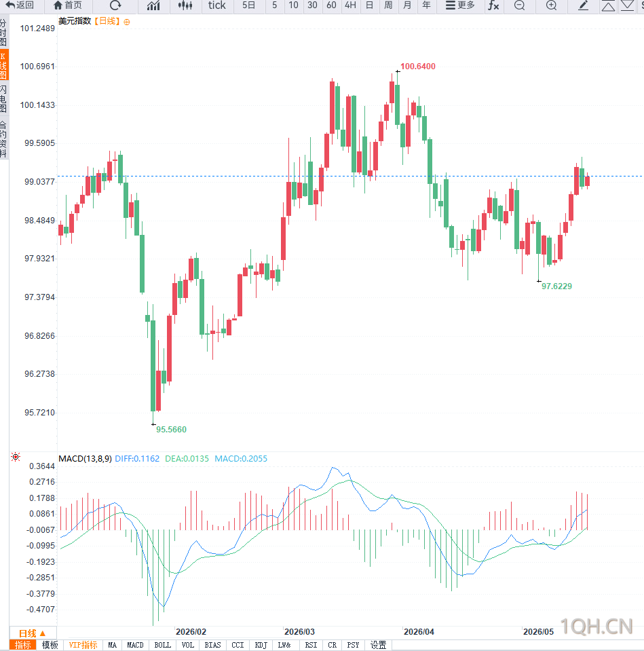Click the up-triangle toolbar icon
This screenshot has width=644, height=651.
608,6
